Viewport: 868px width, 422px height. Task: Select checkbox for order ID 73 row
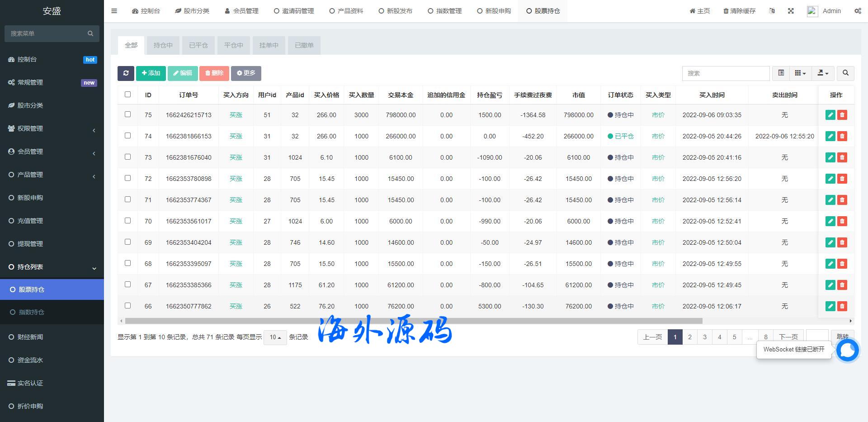tap(127, 157)
